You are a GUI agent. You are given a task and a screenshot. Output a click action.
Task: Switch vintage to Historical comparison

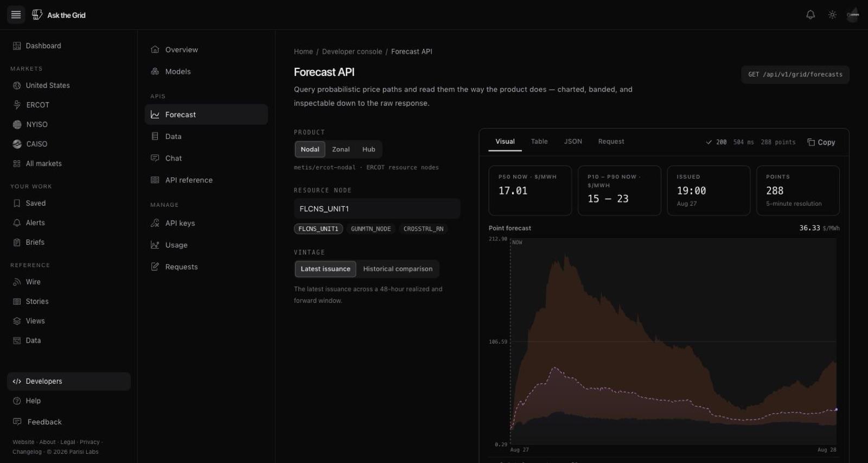(x=398, y=269)
